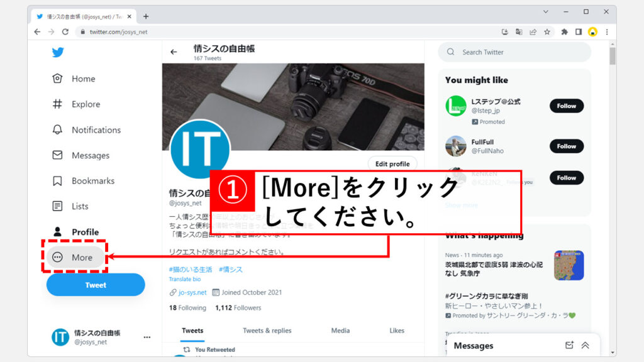Image resolution: width=644 pixels, height=362 pixels.
Task: Open the Chrome profile avatar
Action: coord(592,31)
